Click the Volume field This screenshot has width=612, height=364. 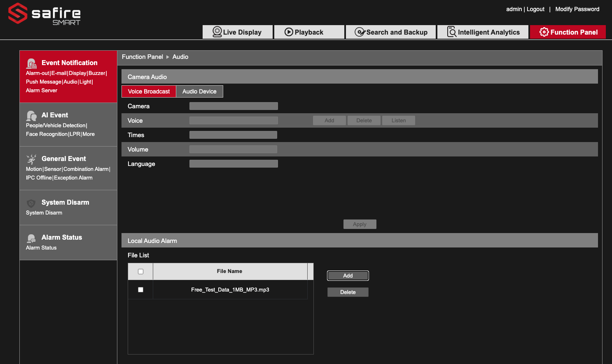233,149
